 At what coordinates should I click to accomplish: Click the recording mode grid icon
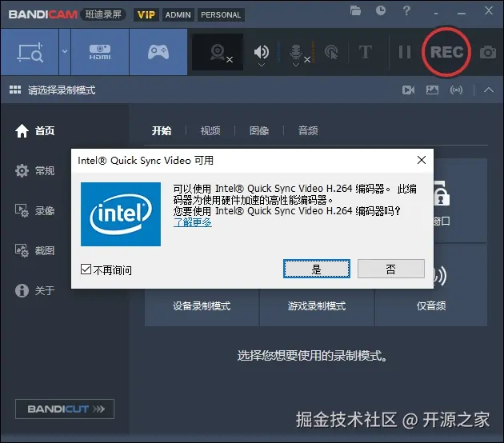pos(14,90)
